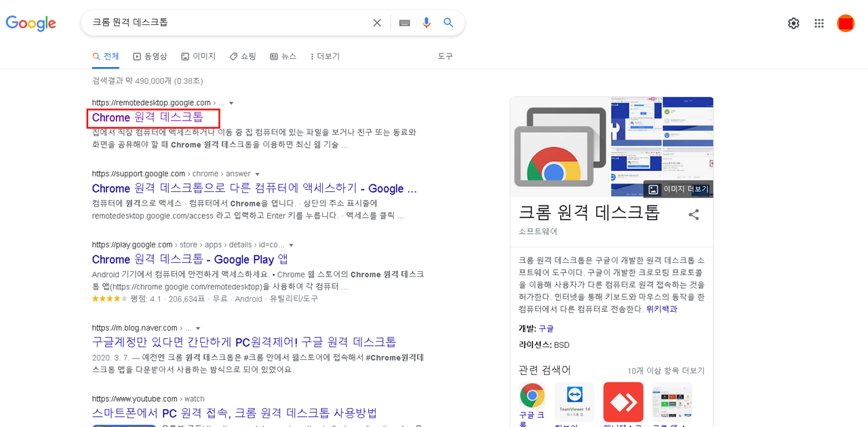Open Google apps grid
Image resolution: width=868 pixels, height=427 pixels.
point(819,23)
